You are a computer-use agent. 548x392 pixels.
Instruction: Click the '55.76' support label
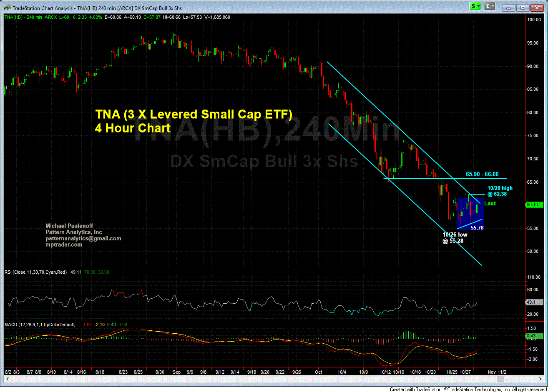[477, 228]
